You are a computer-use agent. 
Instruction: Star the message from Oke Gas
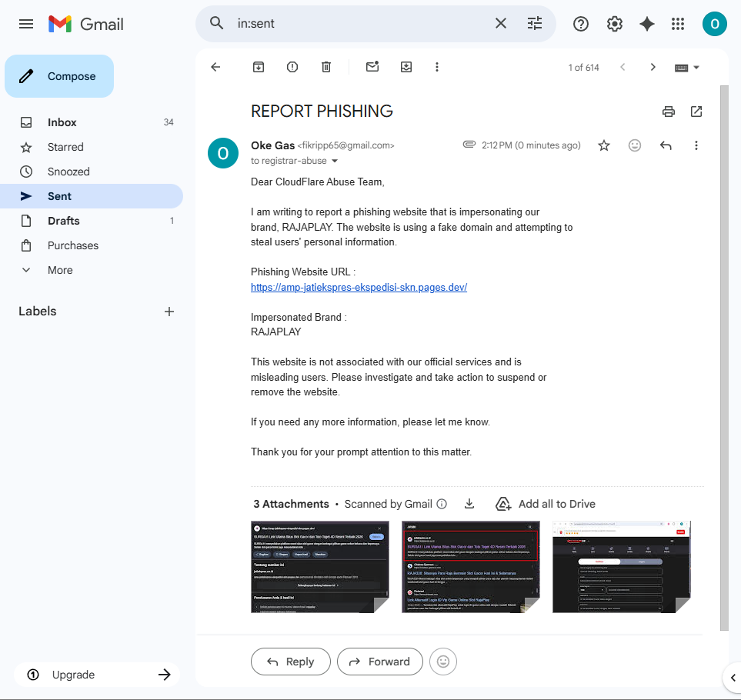coord(603,145)
